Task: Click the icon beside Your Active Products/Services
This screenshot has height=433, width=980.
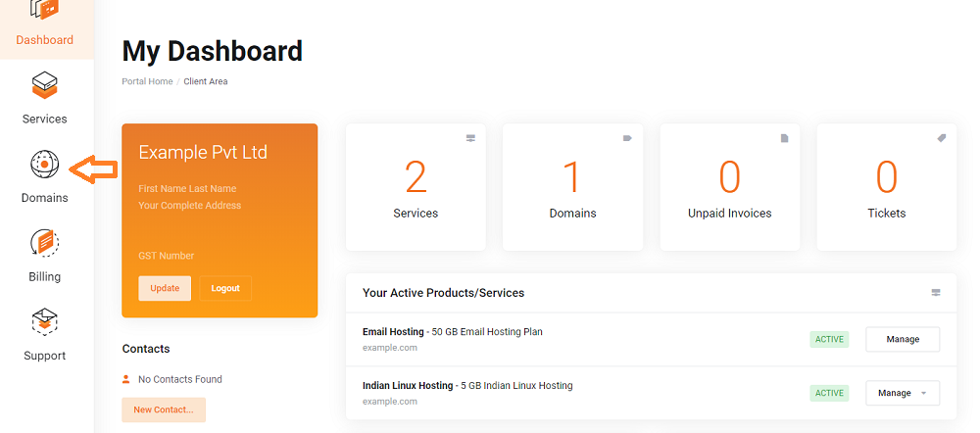Action: 935,293
